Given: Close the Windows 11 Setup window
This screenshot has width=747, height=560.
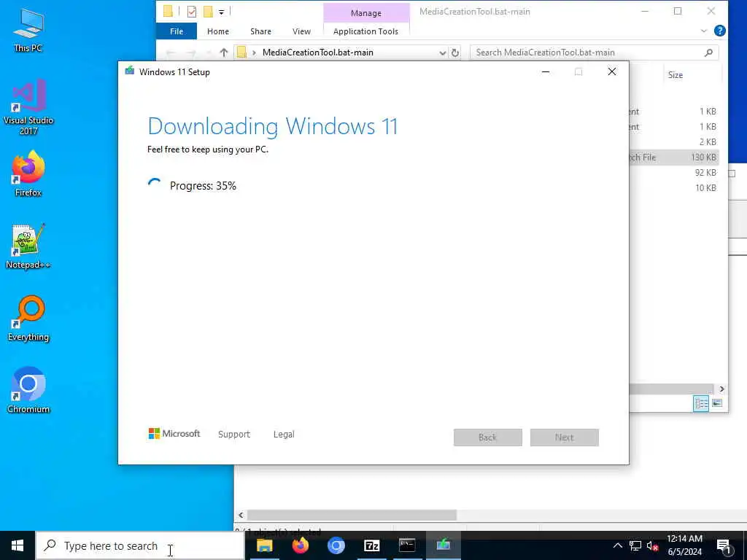Looking at the screenshot, I should [612, 72].
